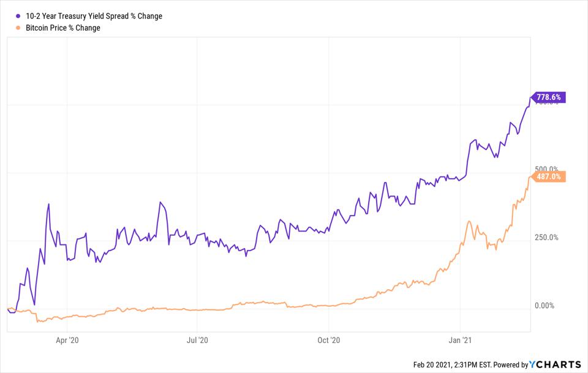Click the 250.0% y-axis label

[546, 237]
